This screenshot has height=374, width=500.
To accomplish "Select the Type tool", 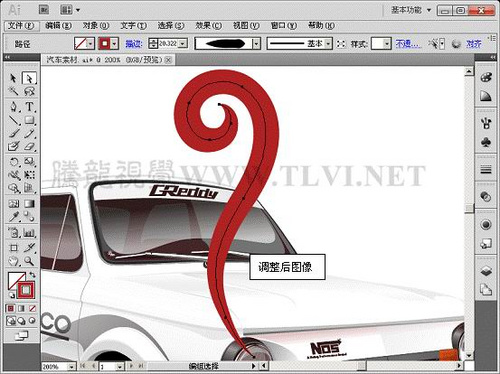I will [29, 107].
